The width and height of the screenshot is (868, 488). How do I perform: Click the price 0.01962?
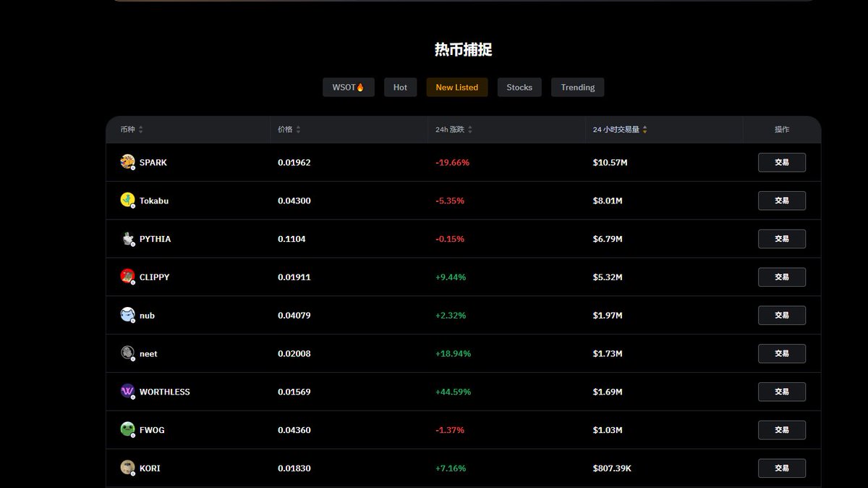(x=294, y=163)
